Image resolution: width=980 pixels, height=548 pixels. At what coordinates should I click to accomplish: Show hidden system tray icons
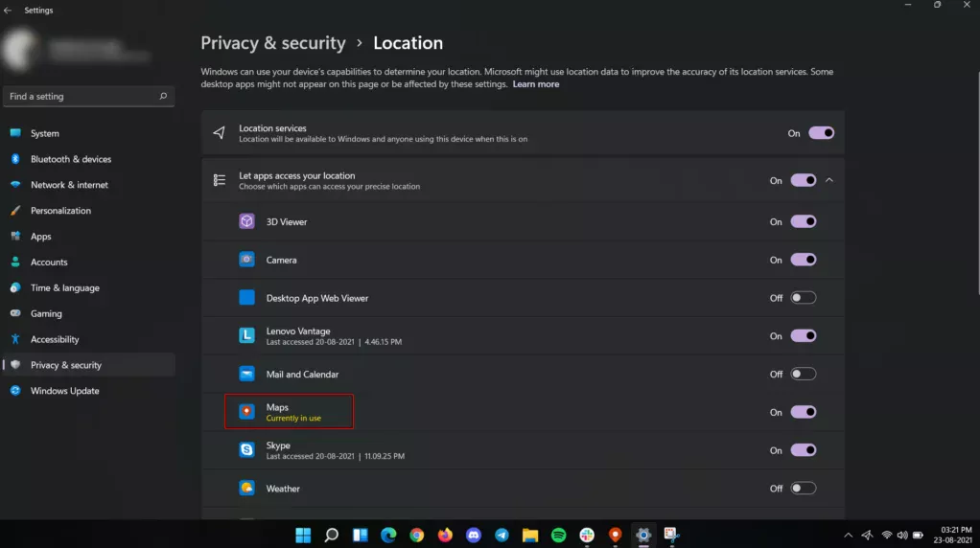tap(848, 535)
